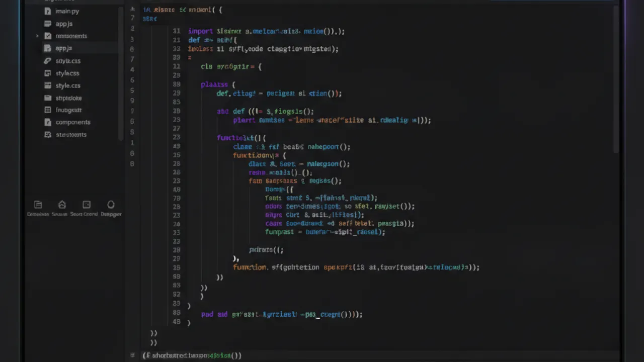Open the file labeled stylacss

click(67, 73)
